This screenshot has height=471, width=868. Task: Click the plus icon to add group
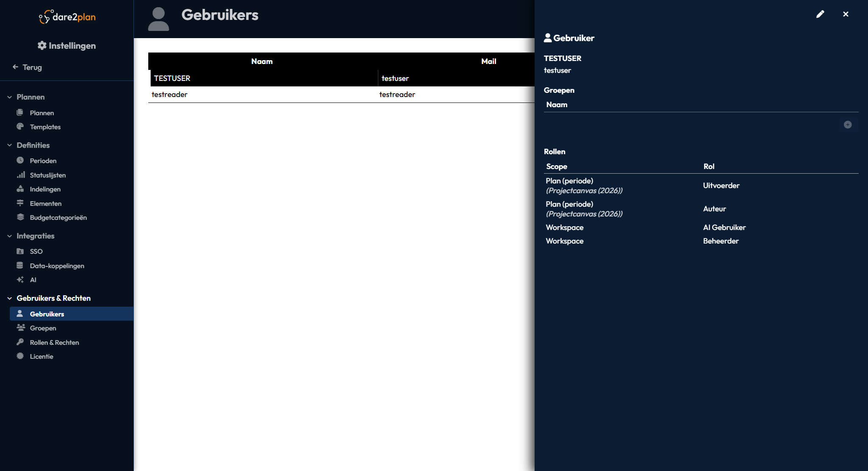[x=848, y=125]
